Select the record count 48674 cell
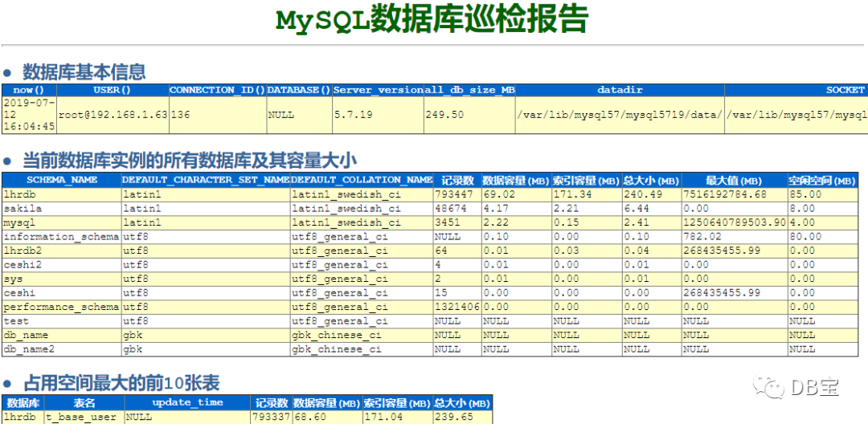The height and width of the screenshot is (424, 868). click(457, 209)
